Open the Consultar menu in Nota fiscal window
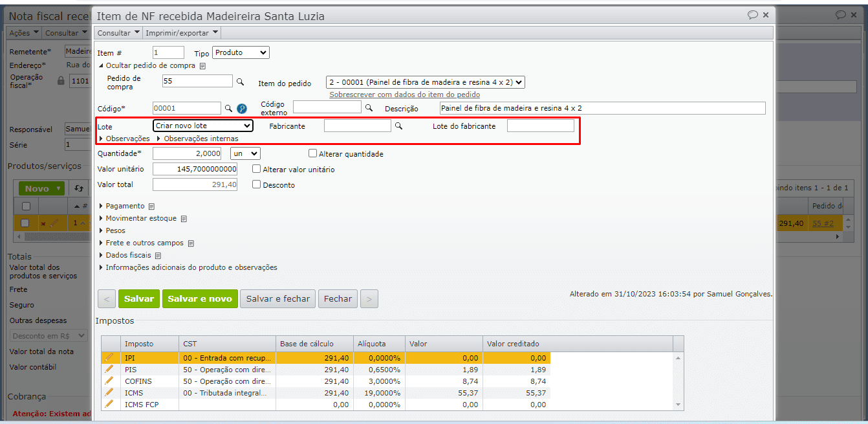The width and height of the screenshot is (868, 424). [x=66, y=33]
